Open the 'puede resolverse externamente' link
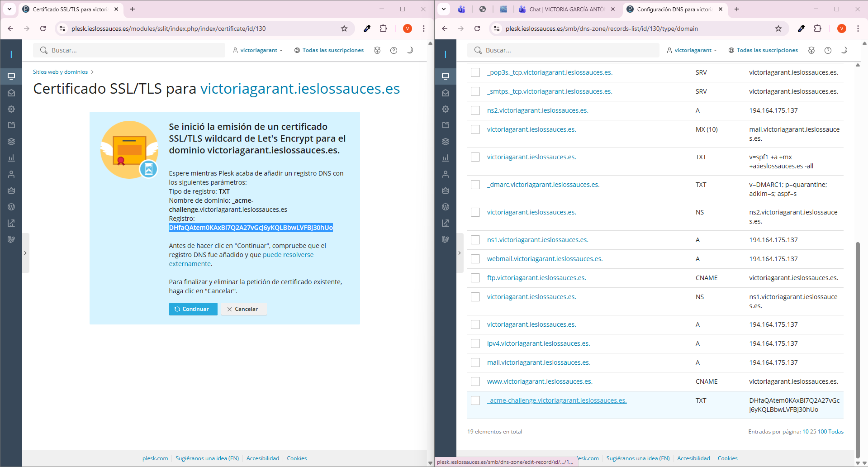This screenshot has width=868, height=467. click(x=288, y=255)
